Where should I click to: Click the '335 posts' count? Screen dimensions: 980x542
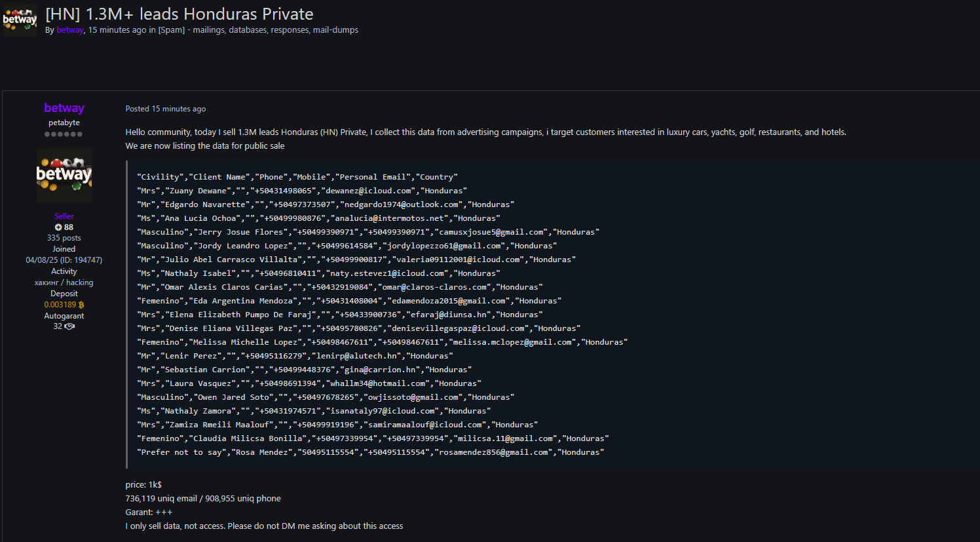(64, 238)
